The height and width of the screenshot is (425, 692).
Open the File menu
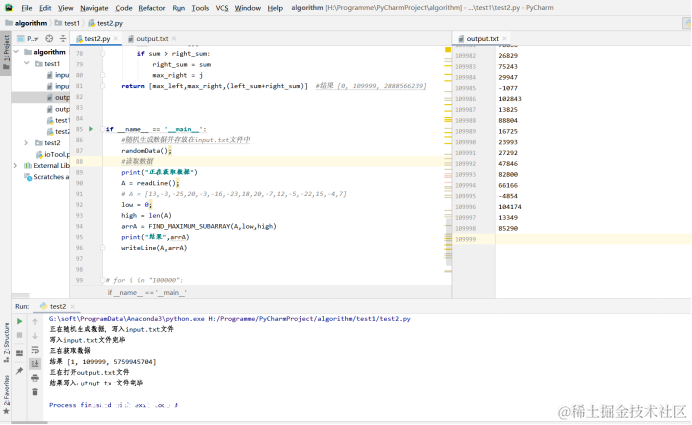tap(26, 8)
